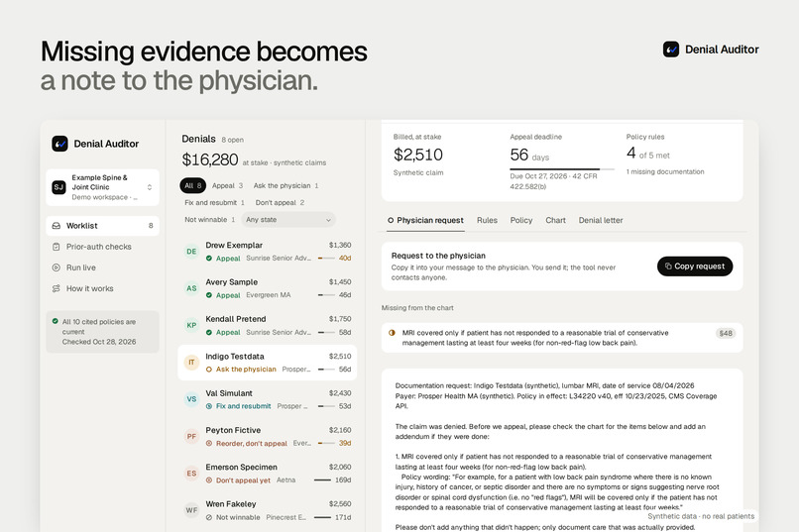Click the green policies-current check icon
This screenshot has height=532, width=799.
click(56, 321)
